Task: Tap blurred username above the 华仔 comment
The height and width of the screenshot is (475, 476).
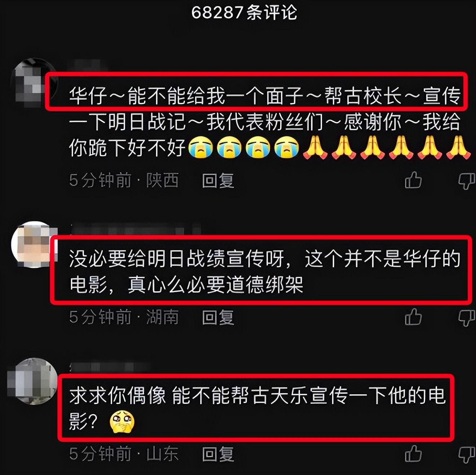Action: (x=88, y=66)
